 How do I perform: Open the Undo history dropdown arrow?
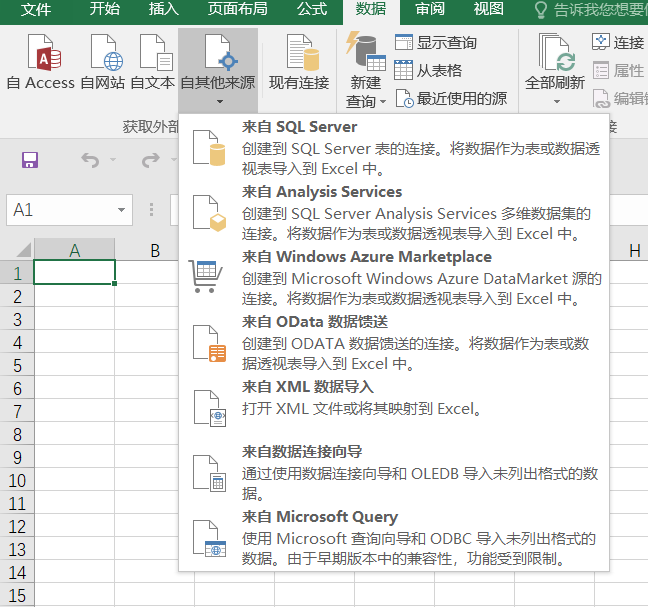[113, 159]
